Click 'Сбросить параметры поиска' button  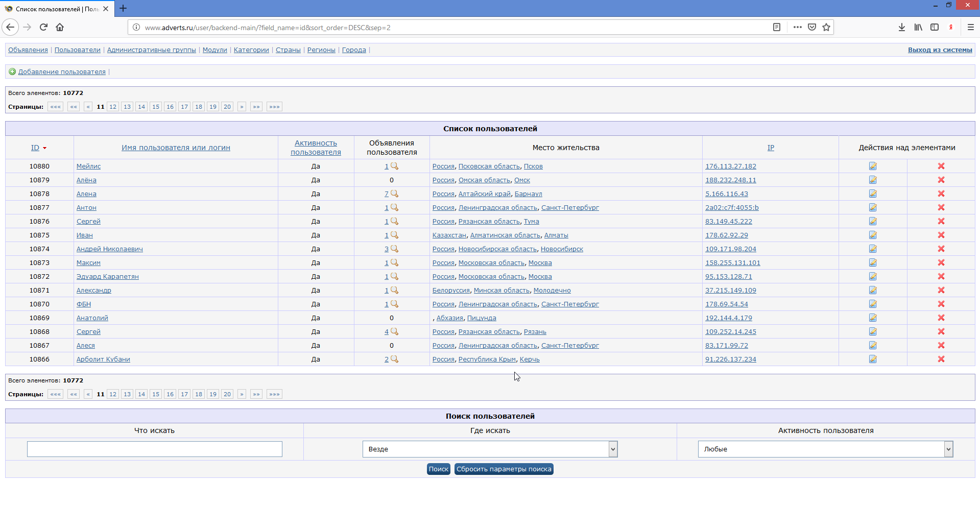pyautogui.click(x=504, y=469)
